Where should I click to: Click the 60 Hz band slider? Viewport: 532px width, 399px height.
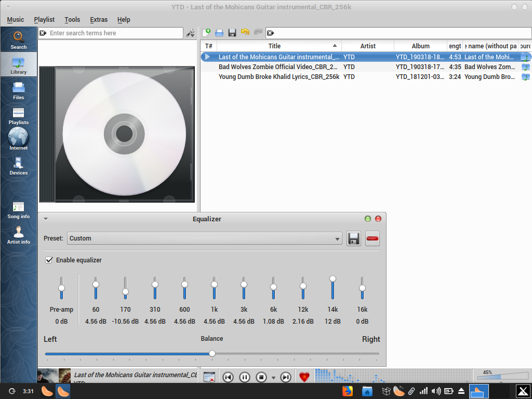[x=96, y=288]
